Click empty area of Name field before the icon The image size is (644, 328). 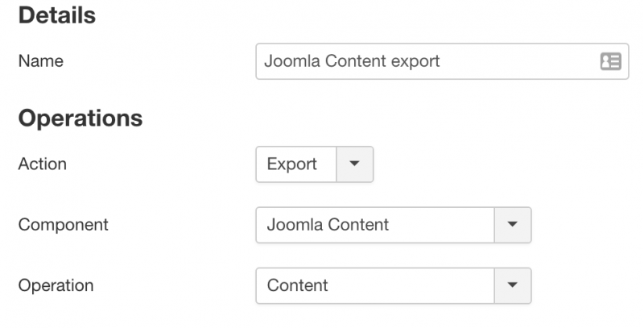pyautogui.click(x=518, y=61)
